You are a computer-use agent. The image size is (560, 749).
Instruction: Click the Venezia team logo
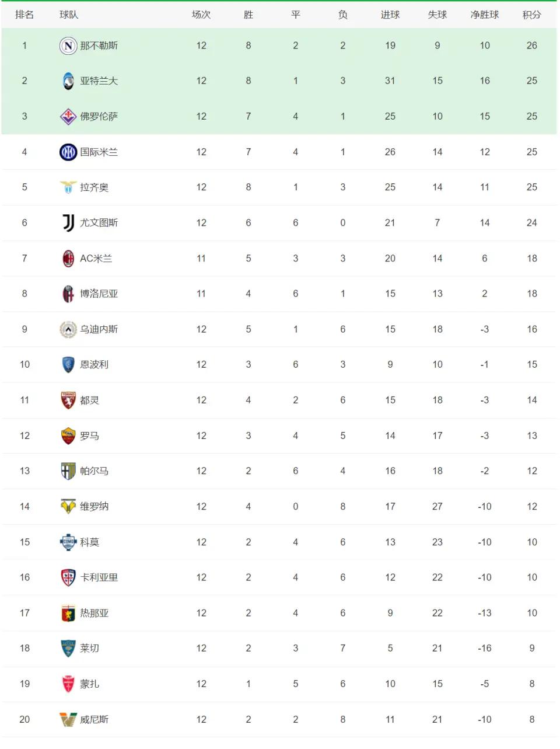pyautogui.click(x=68, y=720)
